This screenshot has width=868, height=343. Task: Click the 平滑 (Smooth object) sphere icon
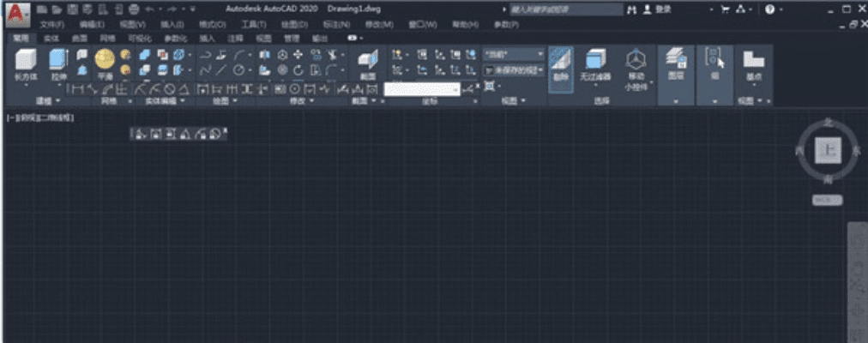[x=105, y=62]
